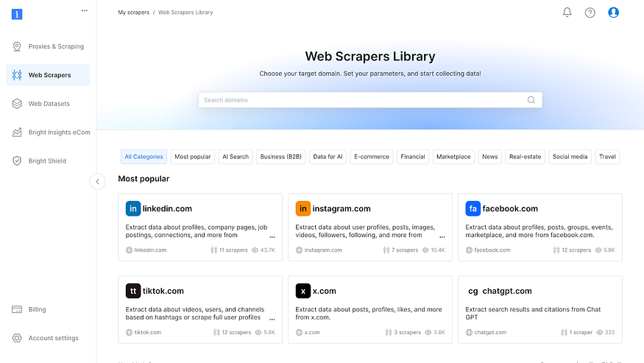Click the blue app logo icon

pyautogui.click(x=17, y=15)
